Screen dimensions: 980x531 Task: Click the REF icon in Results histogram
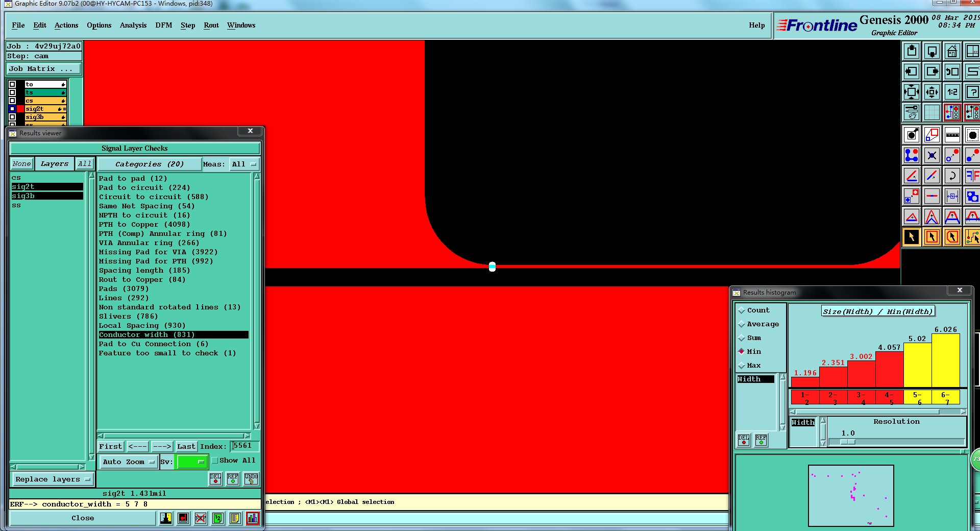pyautogui.click(x=761, y=440)
